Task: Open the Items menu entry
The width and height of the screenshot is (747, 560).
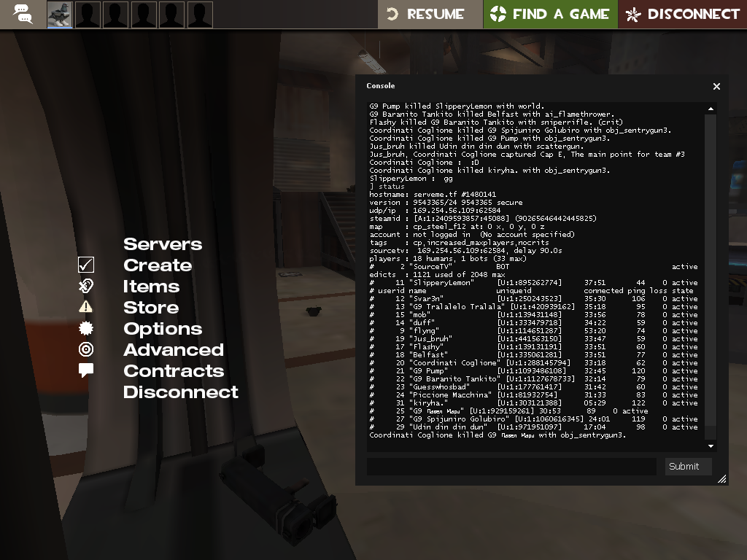Action: click(x=151, y=287)
